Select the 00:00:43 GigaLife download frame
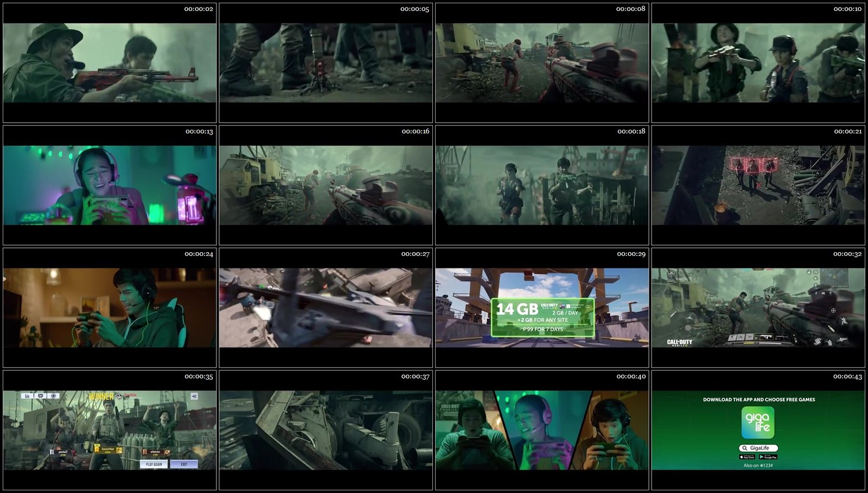 (758, 431)
